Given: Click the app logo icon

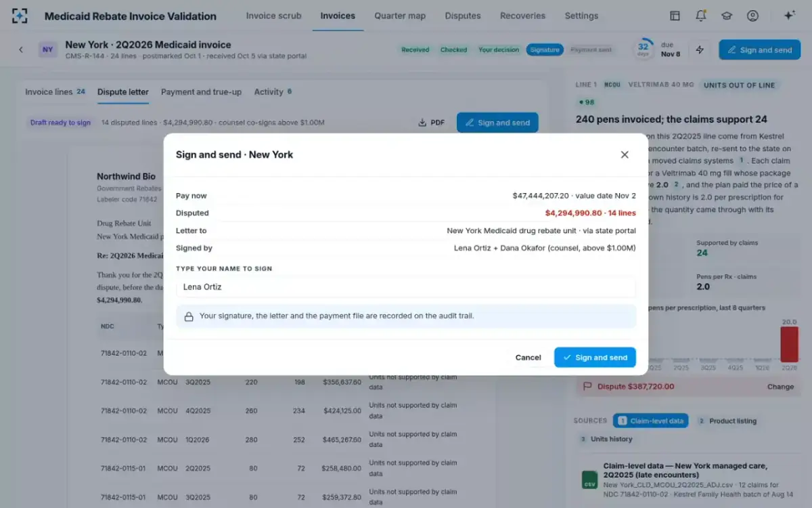Looking at the screenshot, I should coord(20,16).
